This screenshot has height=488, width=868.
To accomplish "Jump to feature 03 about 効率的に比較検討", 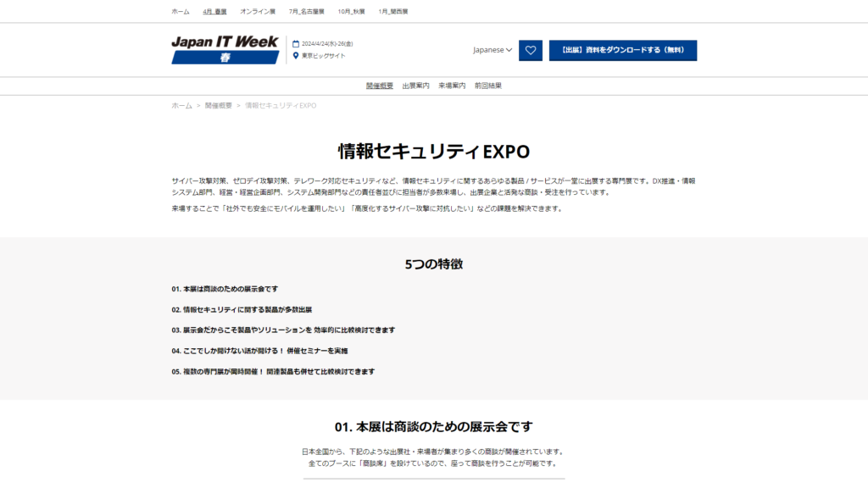I will (x=283, y=330).
